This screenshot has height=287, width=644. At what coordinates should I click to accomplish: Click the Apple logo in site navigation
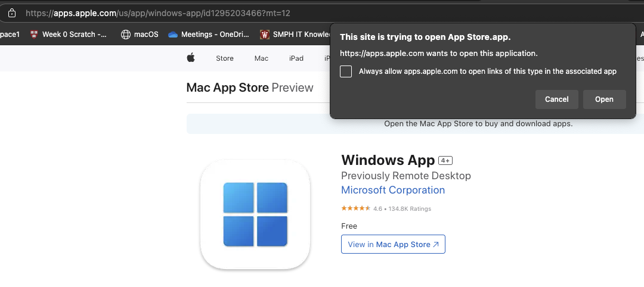pyautogui.click(x=191, y=58)
